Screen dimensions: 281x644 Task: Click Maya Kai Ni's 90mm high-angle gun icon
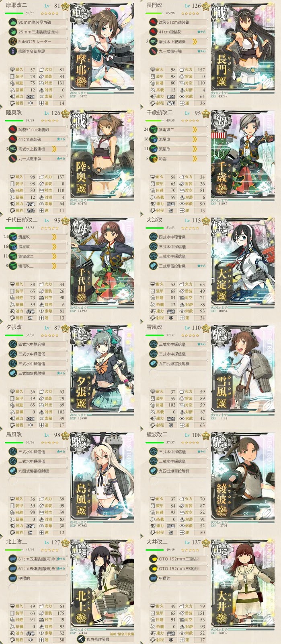[13, 22]
